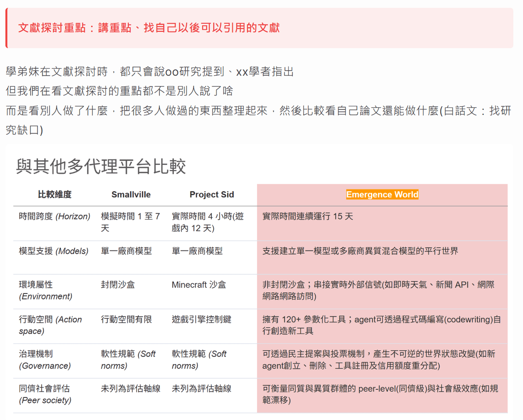Viewport: 523px width, 420px height.
Task: Click 單一廠商模型 in the Project Sid column
Action: pyautogui.click(x=197, y=251)
